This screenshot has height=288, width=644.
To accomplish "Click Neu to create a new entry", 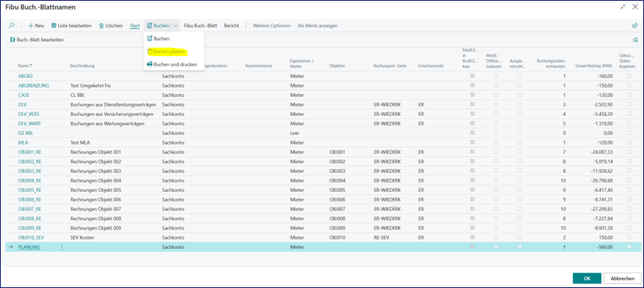I will pyautogui.click(x=35, y=25).
